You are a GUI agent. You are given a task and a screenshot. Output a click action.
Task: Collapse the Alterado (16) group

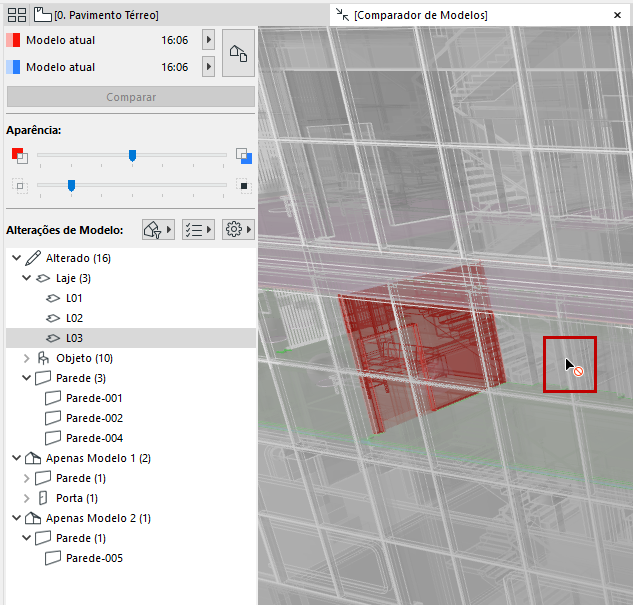tap(17, 257)
